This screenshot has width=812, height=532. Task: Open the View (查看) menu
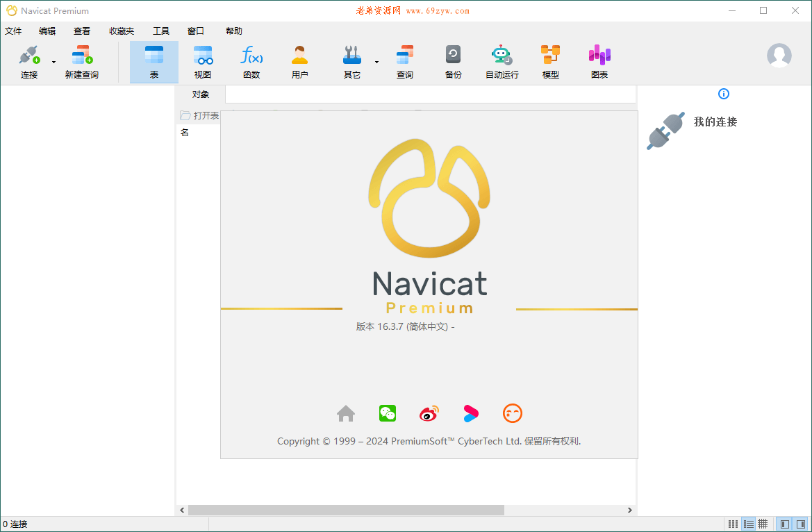(82, 31)
